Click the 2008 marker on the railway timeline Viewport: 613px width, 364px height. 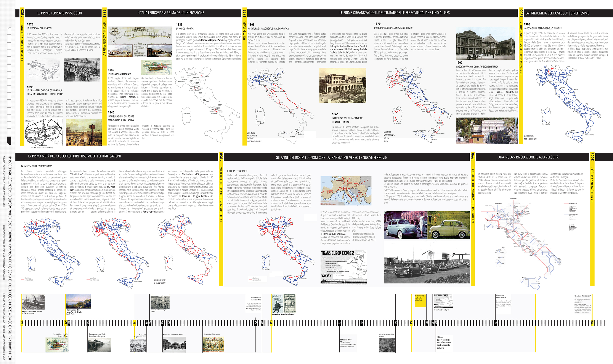[592, 323]
